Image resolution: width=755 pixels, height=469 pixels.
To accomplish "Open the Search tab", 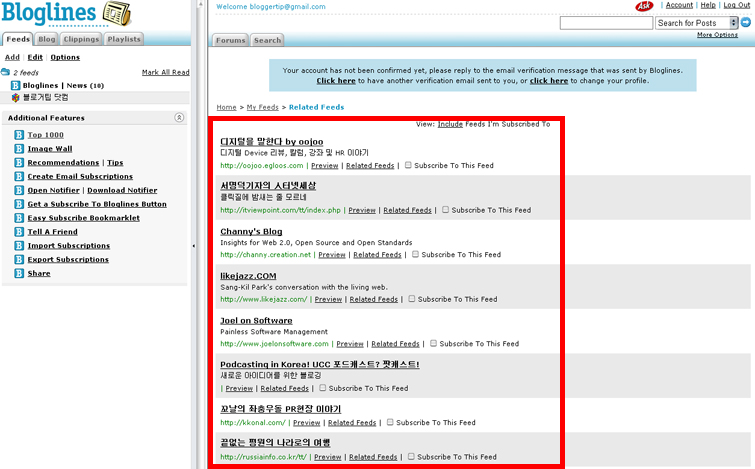I will tap(267, 40).
